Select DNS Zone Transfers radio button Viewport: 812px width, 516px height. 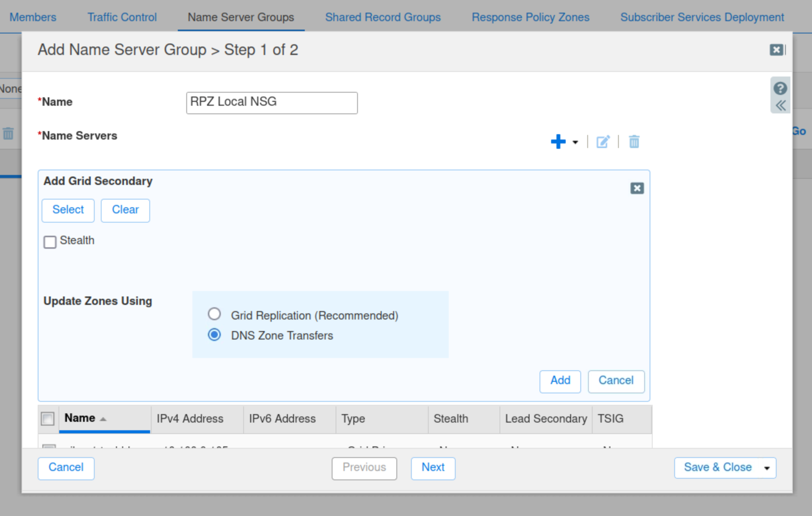(x=214, y=335)
